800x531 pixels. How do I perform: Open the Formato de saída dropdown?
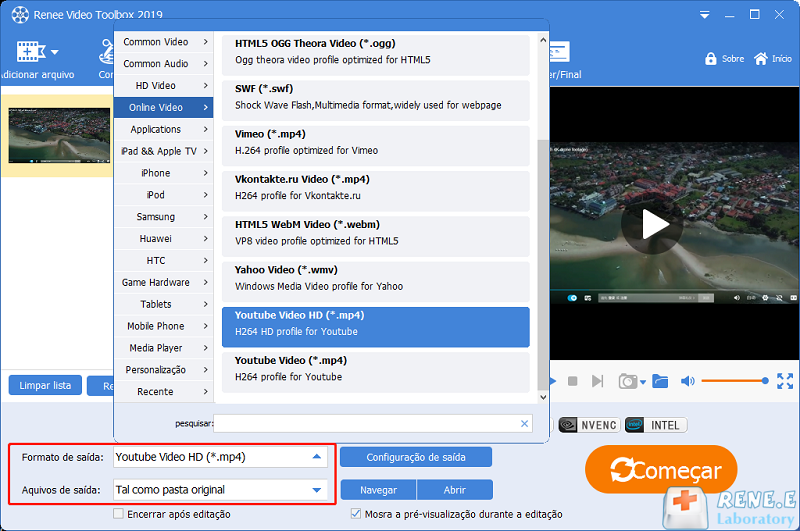tap(220, 457)
